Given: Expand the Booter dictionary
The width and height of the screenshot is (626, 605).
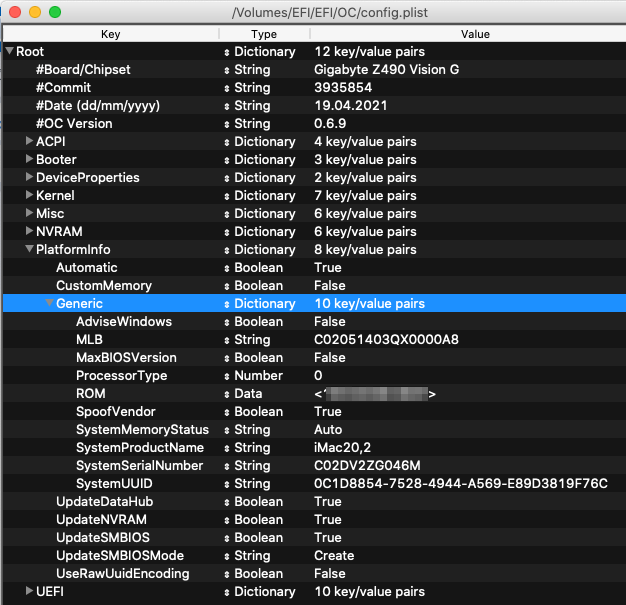Looking at the screenshot, I should [29, 159].
